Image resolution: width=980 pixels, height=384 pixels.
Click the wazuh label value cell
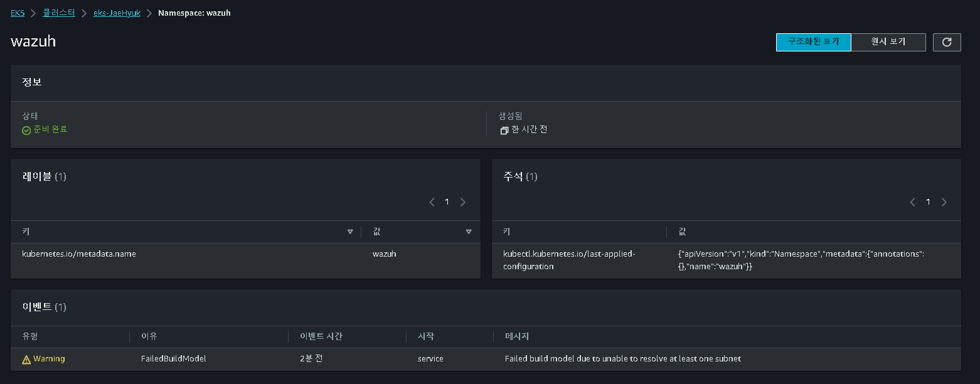pos(385,254)
